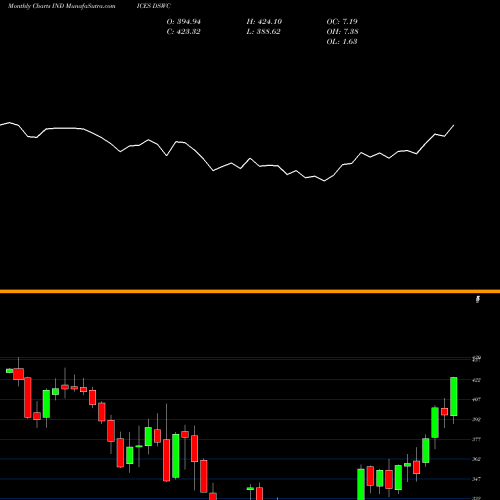
Task: Click the 407 price axis label
Action: [x=477, y=399]
